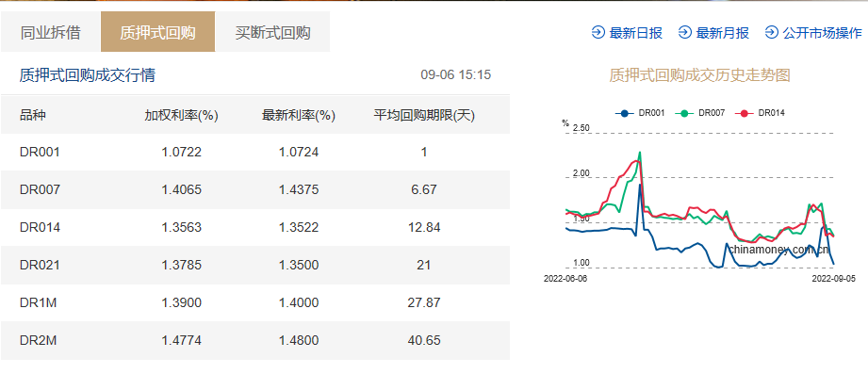Click the weighted rate 1.4065

coord(182,189)
